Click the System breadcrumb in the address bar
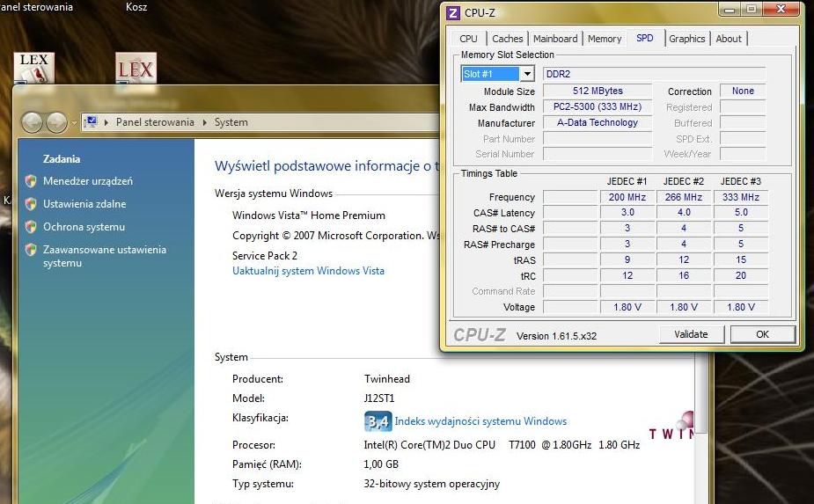 point(231,122)
